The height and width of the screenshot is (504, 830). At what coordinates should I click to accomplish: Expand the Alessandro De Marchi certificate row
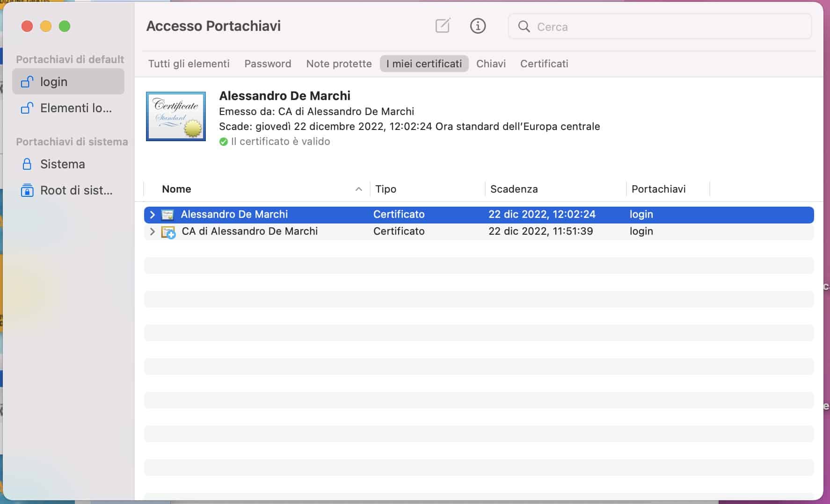pos(152,215)
